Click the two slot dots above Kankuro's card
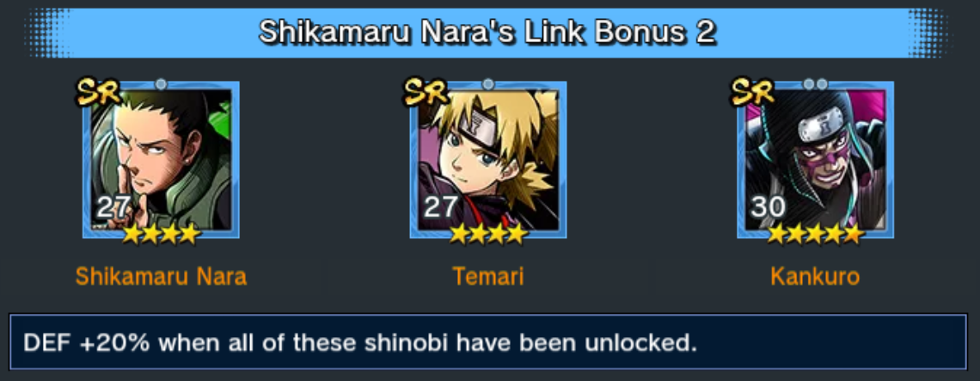 [x=815, y=83]
